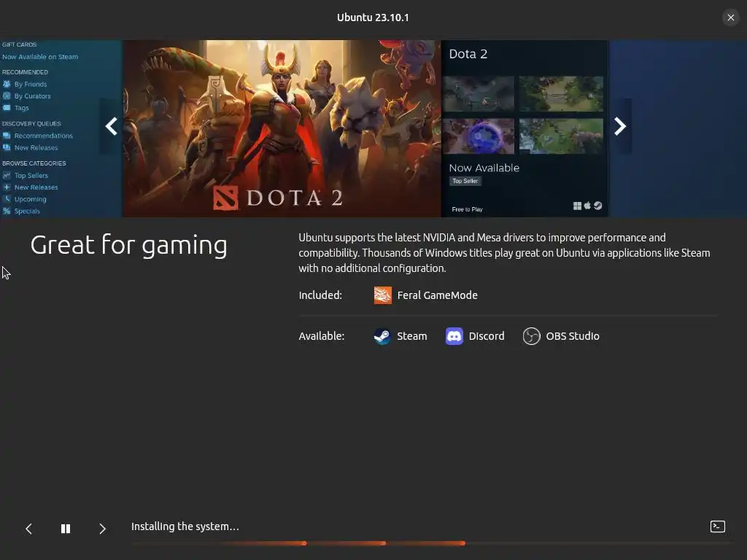Screen dimensions: 747x560
Task: Click the Discord app icon
Action: pyautogui.click(x=454, y=336)
